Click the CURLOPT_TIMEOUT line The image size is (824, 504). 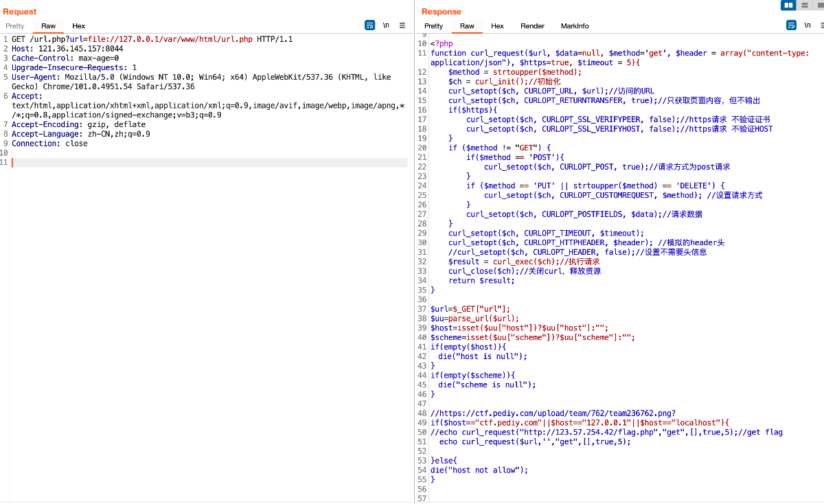[547, 233]
